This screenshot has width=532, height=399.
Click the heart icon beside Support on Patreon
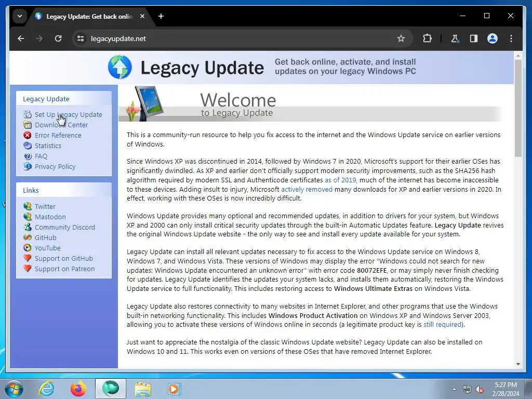[x=28, y=269]
